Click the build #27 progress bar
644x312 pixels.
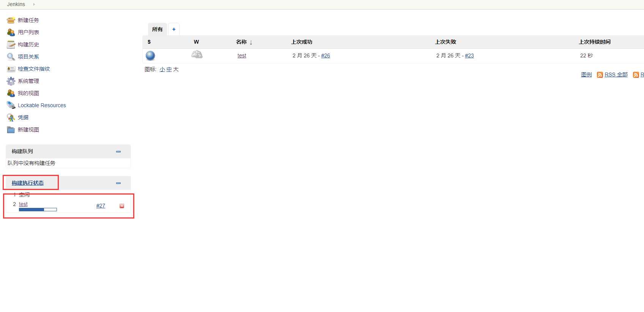(x=38, y=210)
